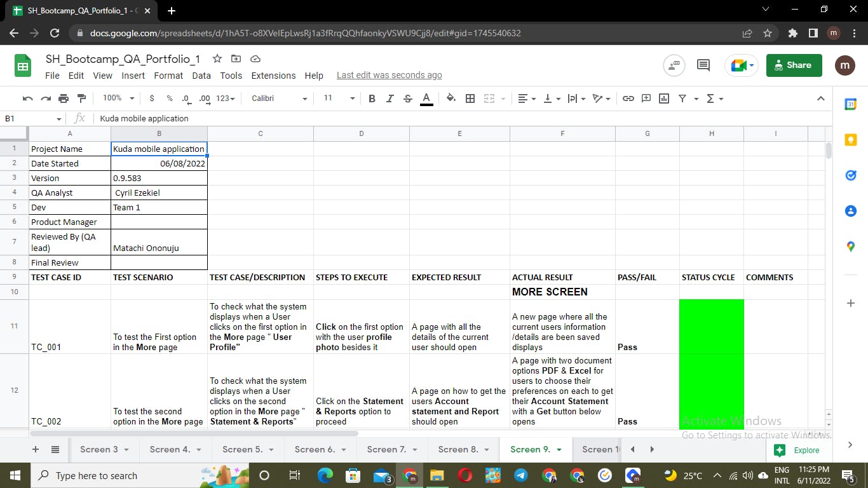
Task: Hide the menus with the up arrow
Action: tap(821, 98)
